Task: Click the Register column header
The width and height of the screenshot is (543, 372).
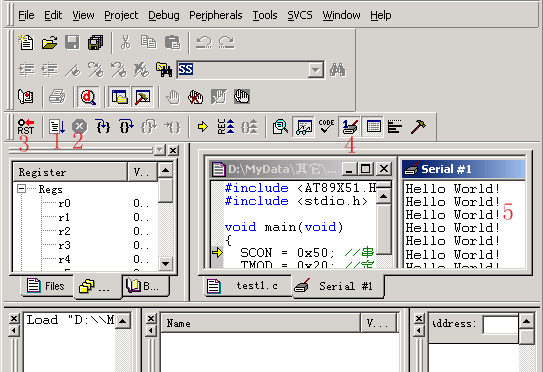Action: click(x=70, y=172)
